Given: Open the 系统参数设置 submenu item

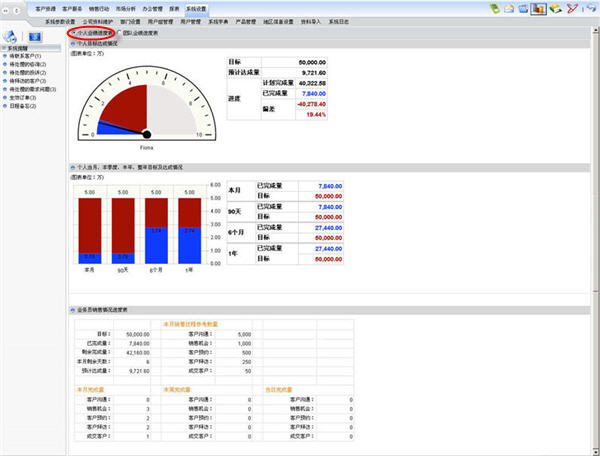Looking at the screenshot, I should (x=60, y=22).
